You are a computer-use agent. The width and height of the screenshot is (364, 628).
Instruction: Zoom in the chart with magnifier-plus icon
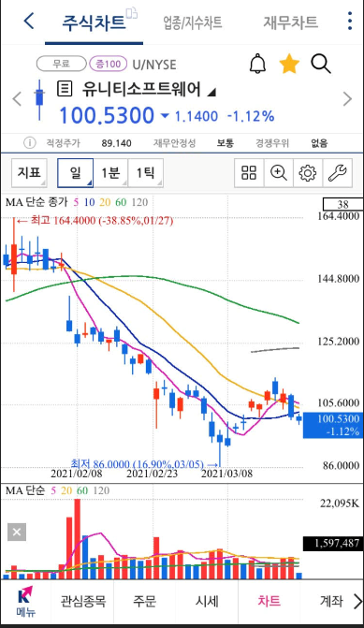278,173
